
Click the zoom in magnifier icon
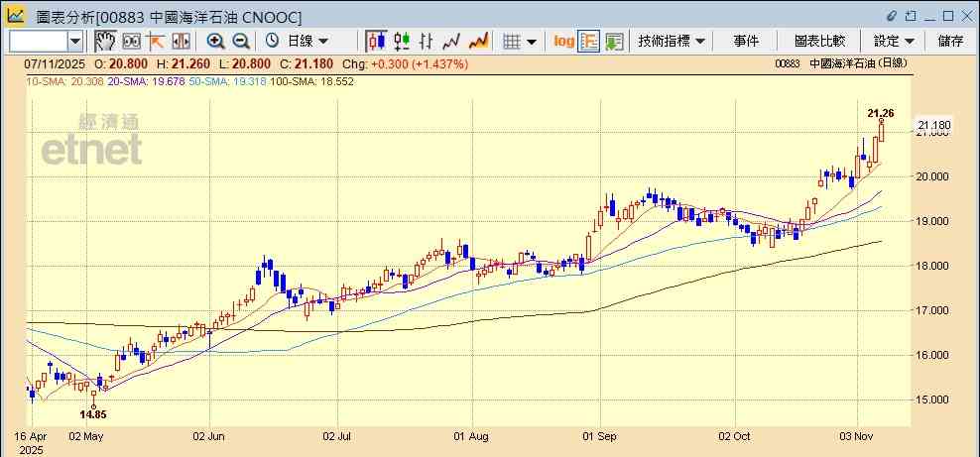(215, 41)
